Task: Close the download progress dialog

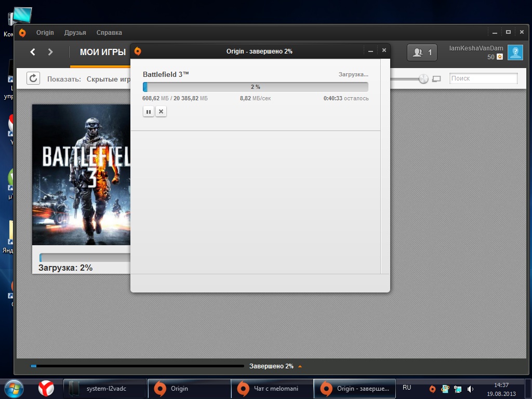Action: [384, 50]
